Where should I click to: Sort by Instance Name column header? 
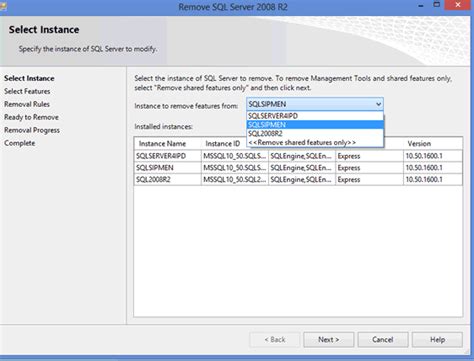168,144
